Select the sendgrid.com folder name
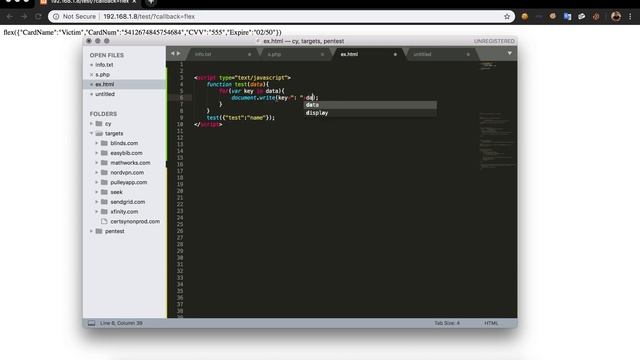The height and width of the screenshot is (360, 640). (128, 202)
